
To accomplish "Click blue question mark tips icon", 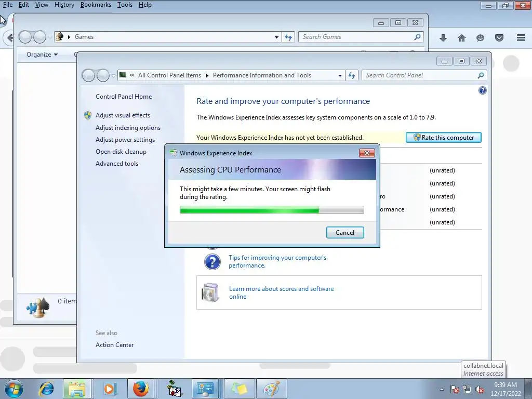I will pyautogui.click(x=212, y=262).
